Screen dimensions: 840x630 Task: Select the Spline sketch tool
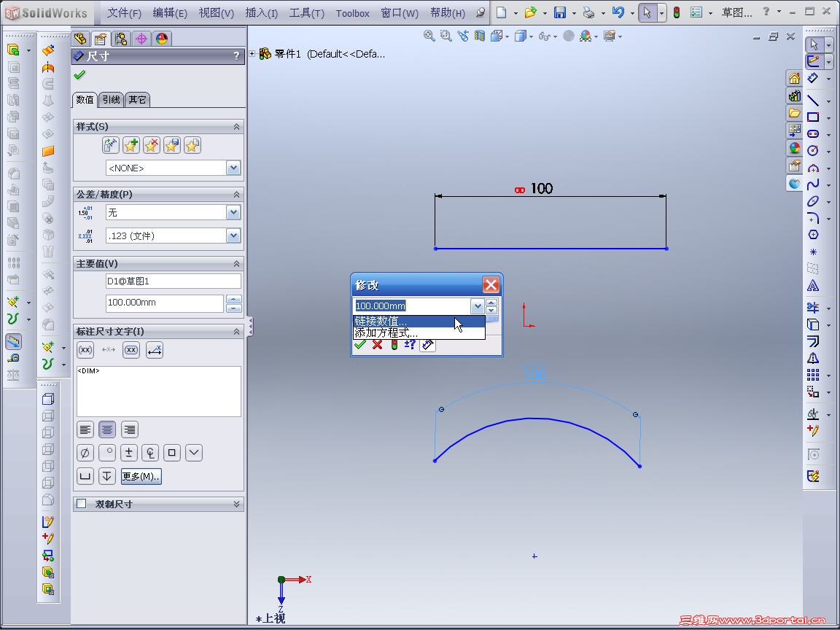(x=813, y=184)
